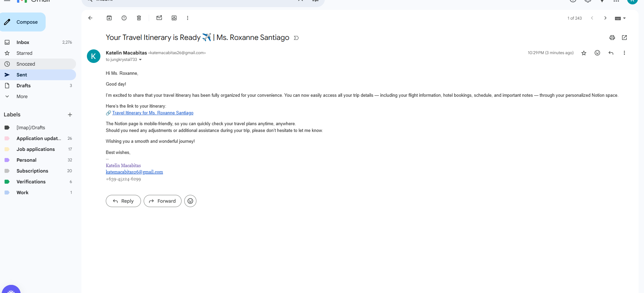Image resolution: width=644 pixels, height=293 pixels.
Task: Click the 'Best wishes,' closing line
Action: tap(118, 153)
